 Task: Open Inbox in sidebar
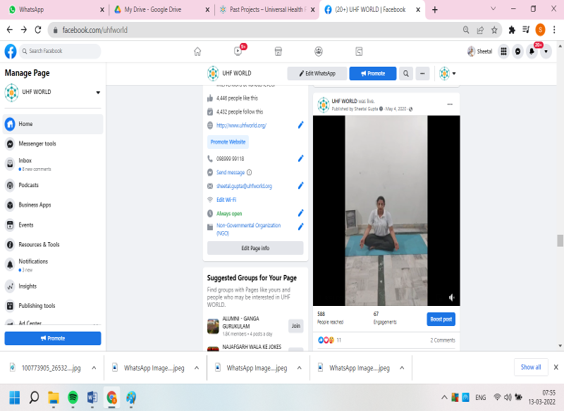[x=53, y=164]
